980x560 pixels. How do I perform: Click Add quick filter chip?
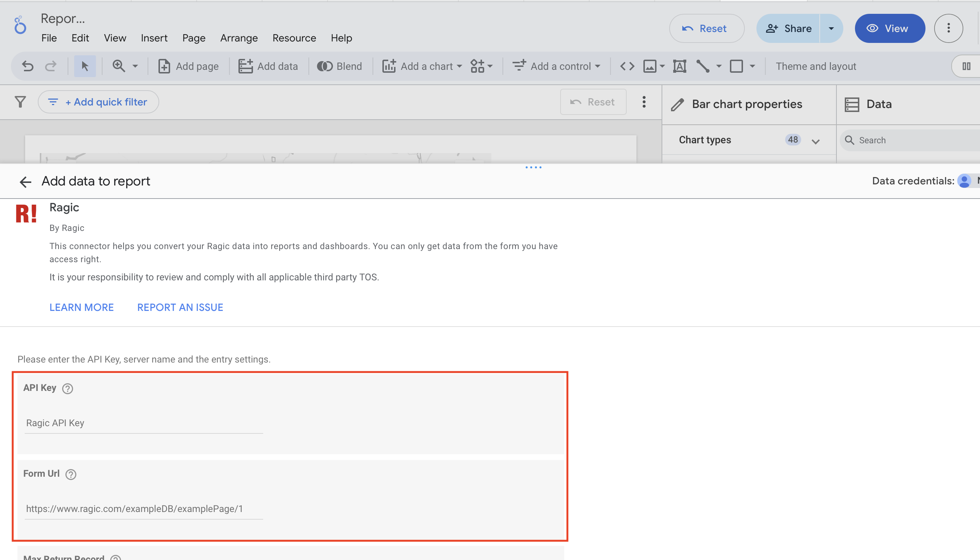coord(99,102)
